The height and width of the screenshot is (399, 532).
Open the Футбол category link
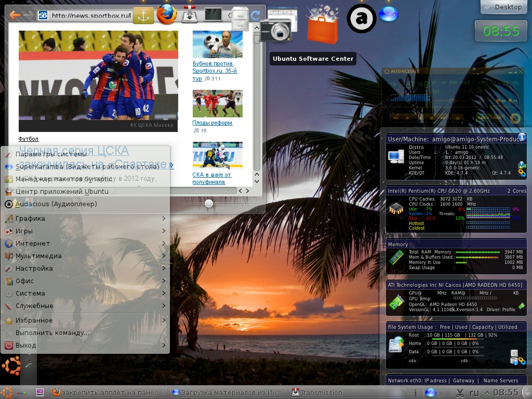pos(29,139)
